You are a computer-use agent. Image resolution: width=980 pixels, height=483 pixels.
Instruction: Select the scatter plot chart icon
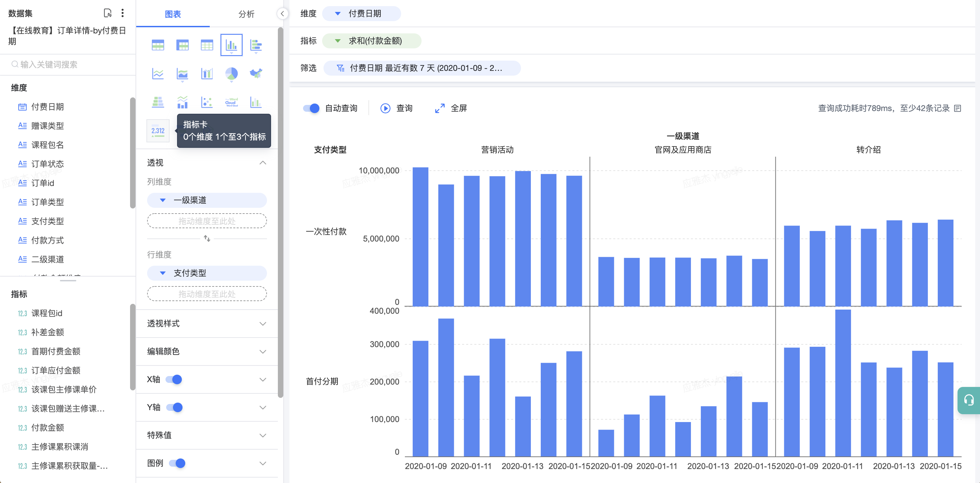(207, 102)
